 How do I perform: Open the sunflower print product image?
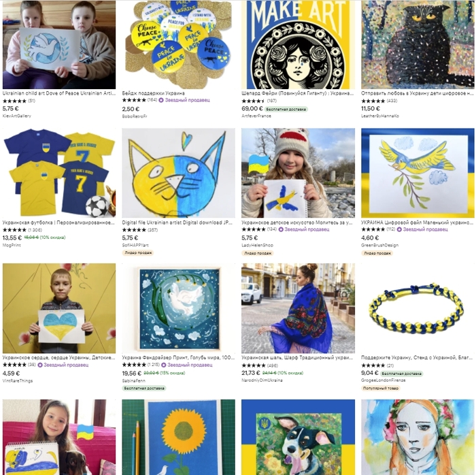coord(178,437)
